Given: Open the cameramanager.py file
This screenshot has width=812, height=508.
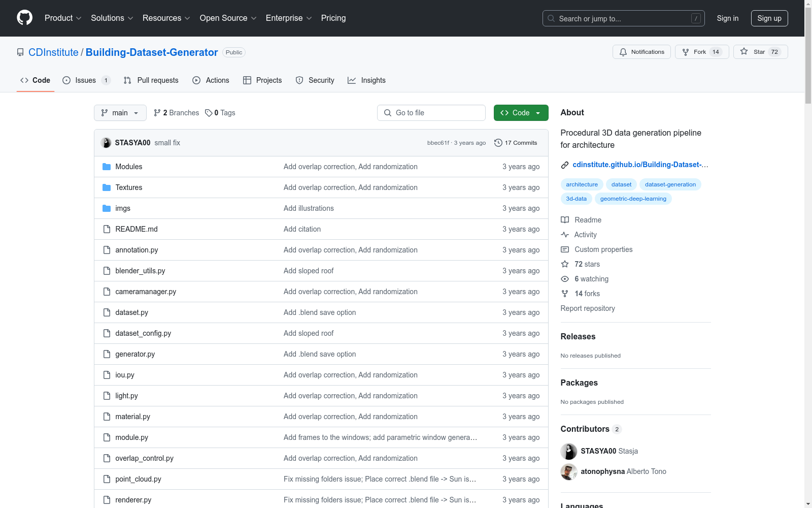Looking at the screenshot, I should tap(146, 292).
